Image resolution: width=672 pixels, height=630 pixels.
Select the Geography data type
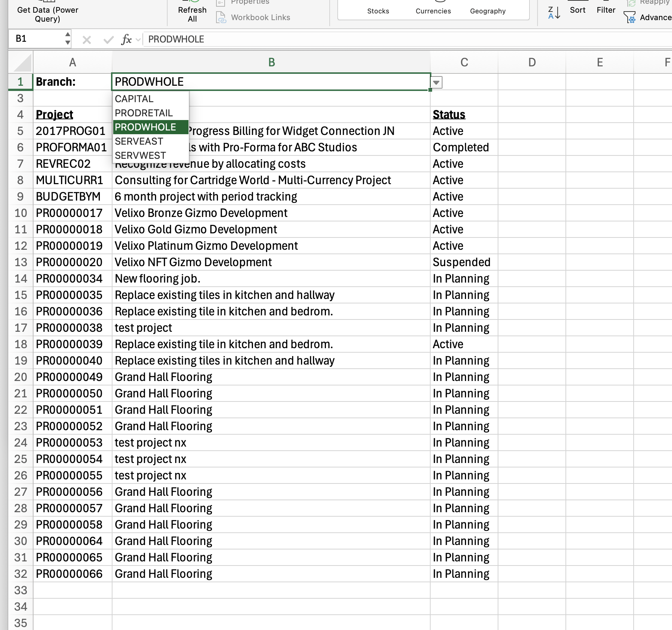pyautogui.click(x=488, y=11)
